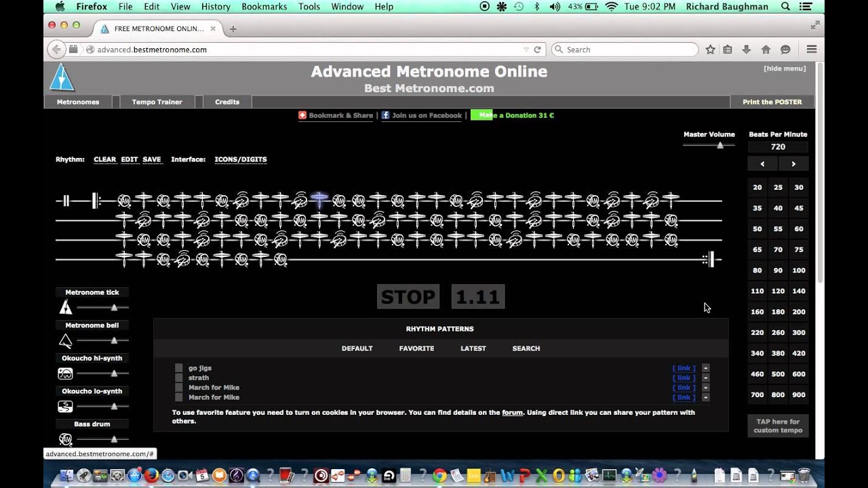Open SEARCH in rhythm patterns
Image resolution: width=868 pixels, height=488 pixels.
point(526,348)
